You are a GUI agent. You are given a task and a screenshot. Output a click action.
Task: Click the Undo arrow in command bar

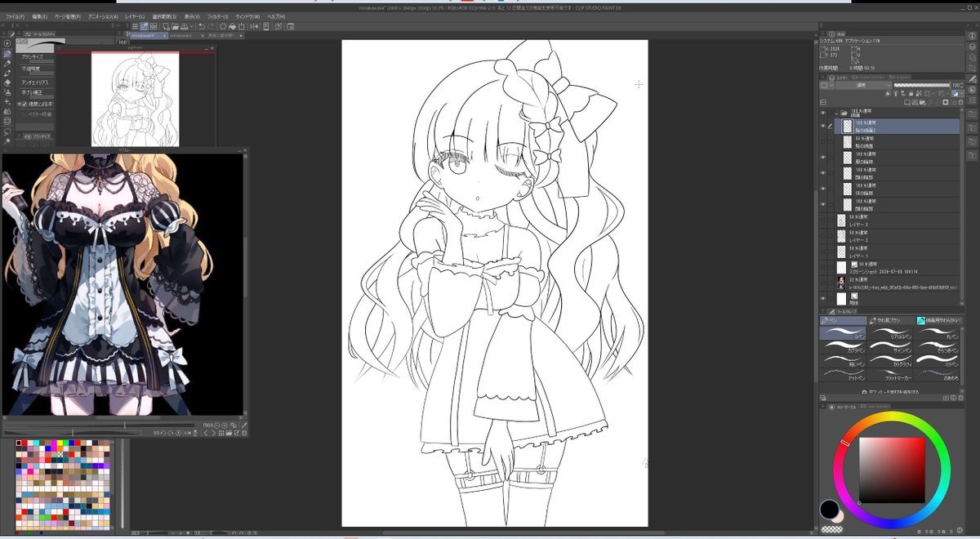(x=201, y=26)
